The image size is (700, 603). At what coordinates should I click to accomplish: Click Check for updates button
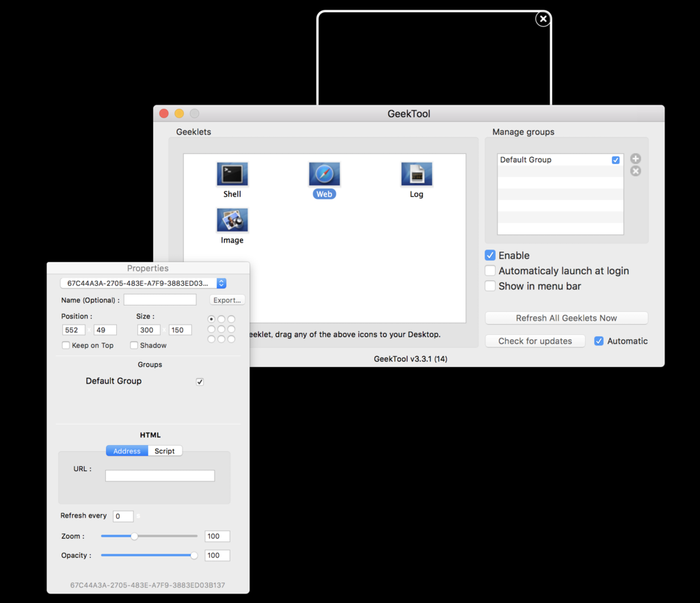tap(535, 341)
